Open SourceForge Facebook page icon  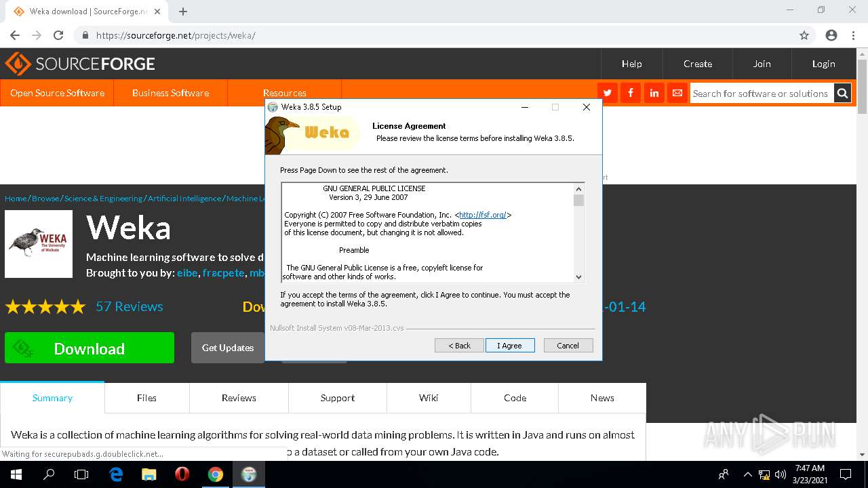[631, 93]
